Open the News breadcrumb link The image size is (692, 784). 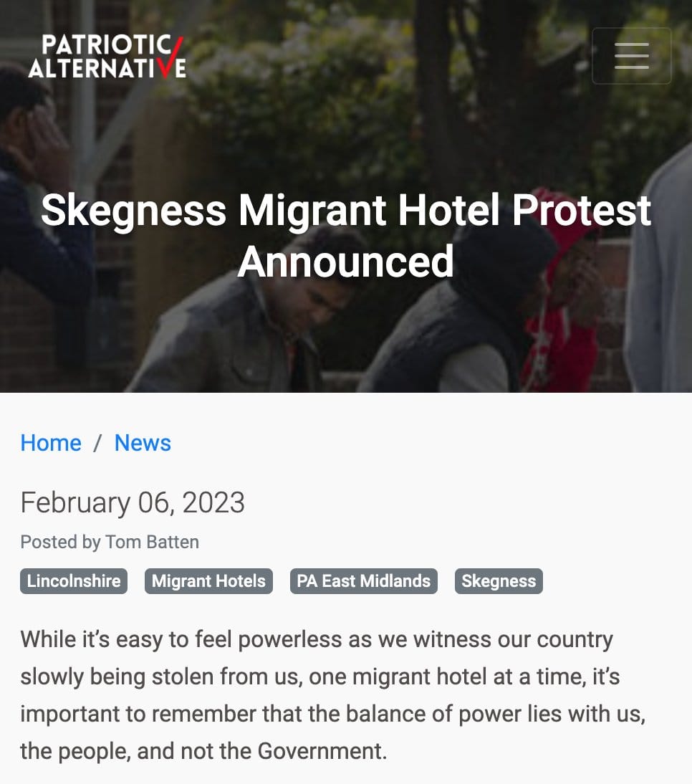click(x=143, y=443)
